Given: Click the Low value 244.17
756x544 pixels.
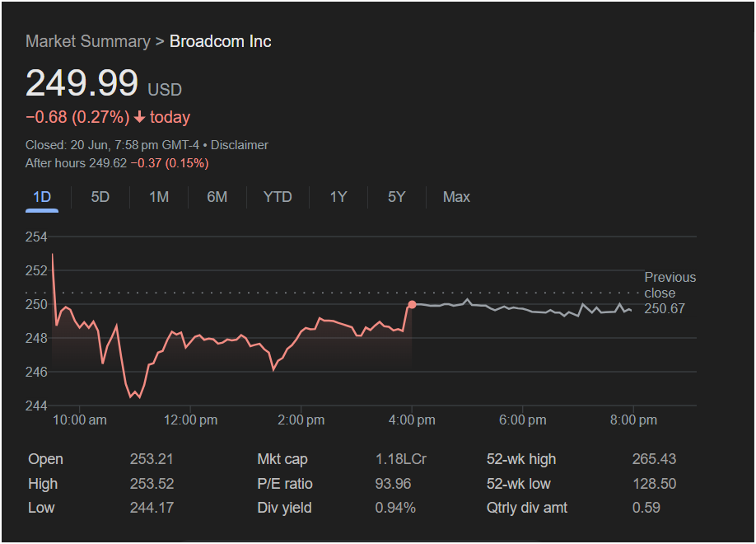Looking at the screenshot, I should click(152, 508).
